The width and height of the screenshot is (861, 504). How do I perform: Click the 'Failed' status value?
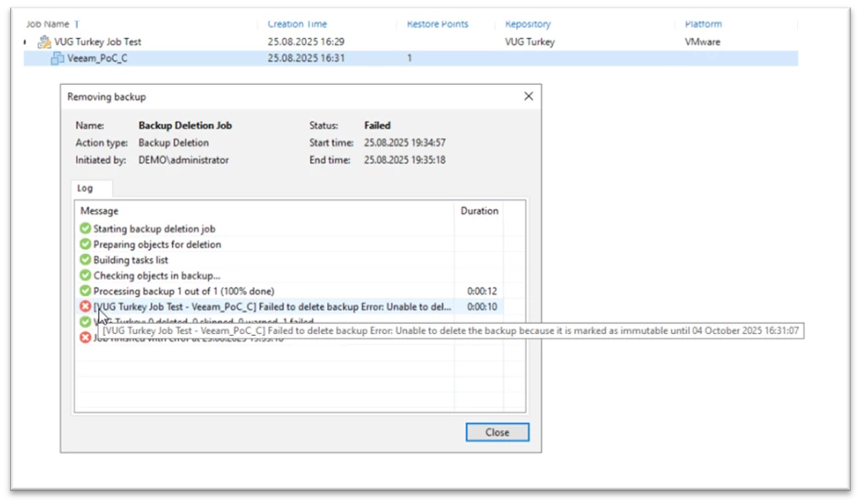click(x=377, y=126)
